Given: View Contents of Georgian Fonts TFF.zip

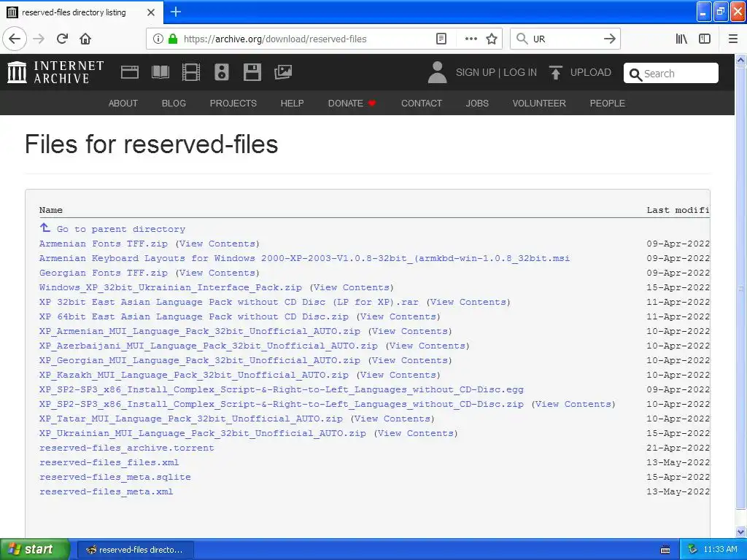Looking at the screenshot, I should pos(217,273).
